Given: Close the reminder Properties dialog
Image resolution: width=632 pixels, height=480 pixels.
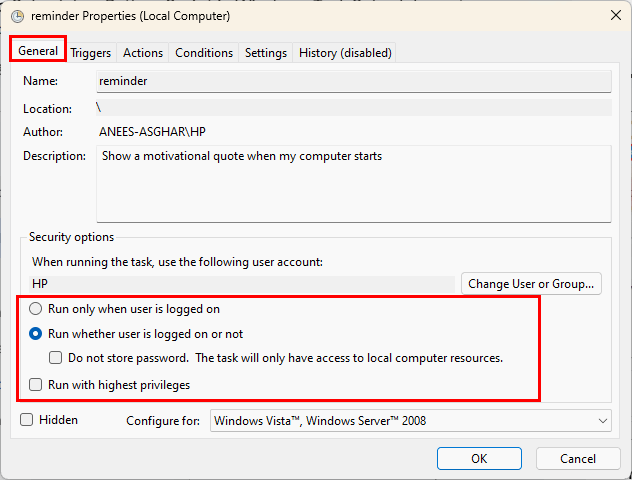Looking at the screenshot, I should 612,15.
